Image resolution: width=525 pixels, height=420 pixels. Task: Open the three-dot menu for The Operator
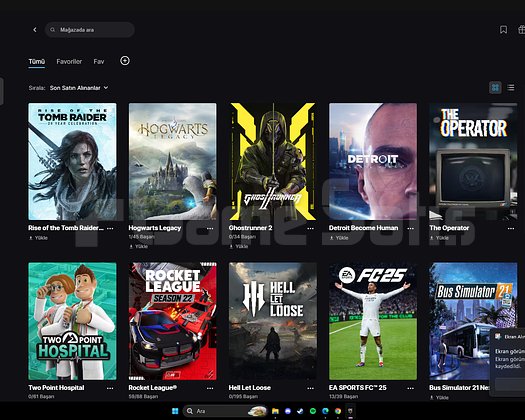(x=511, y=228)
